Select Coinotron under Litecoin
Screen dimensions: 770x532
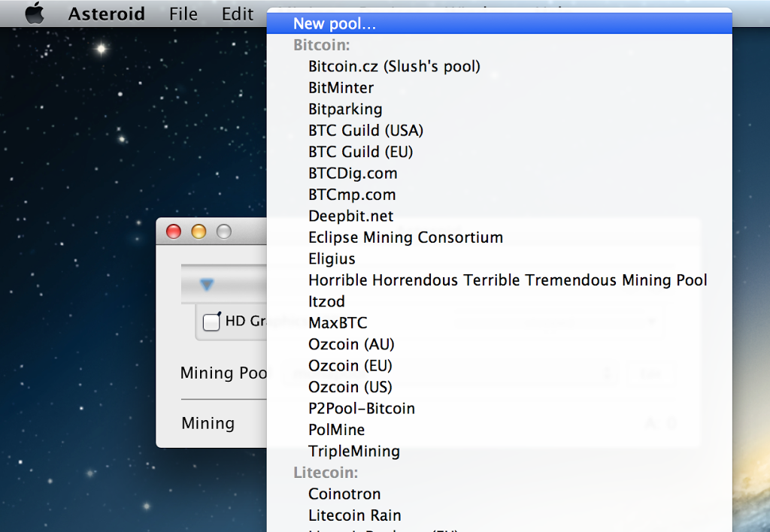pos(499,494)
